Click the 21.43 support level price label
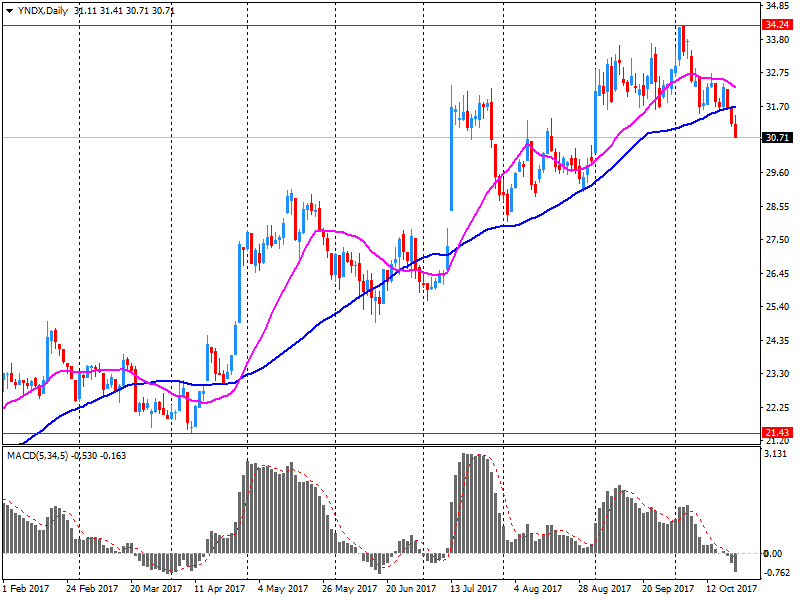 [778, 433]
